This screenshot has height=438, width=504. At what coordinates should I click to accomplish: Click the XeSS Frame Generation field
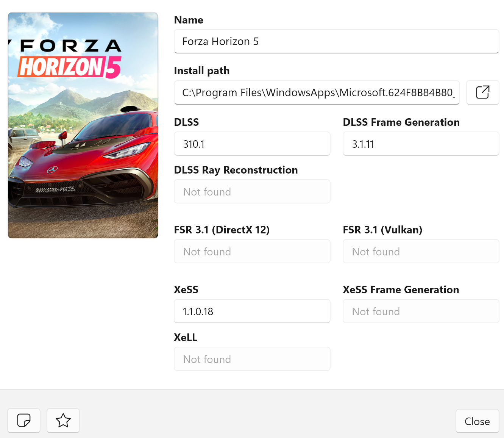pyautogui.click(x=421, y=311)
